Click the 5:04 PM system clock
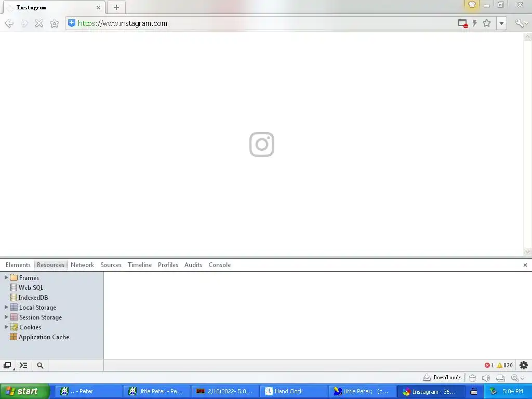 [x=513, y=391]
